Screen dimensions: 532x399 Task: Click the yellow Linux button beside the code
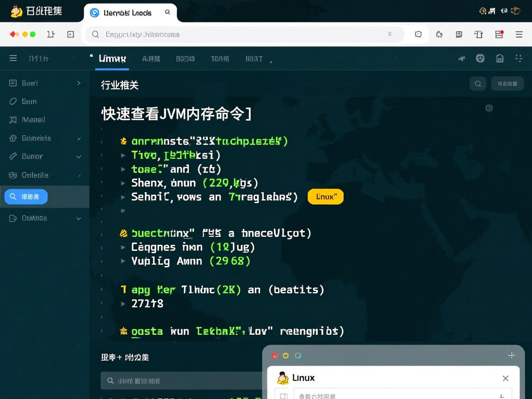(326, 196)
